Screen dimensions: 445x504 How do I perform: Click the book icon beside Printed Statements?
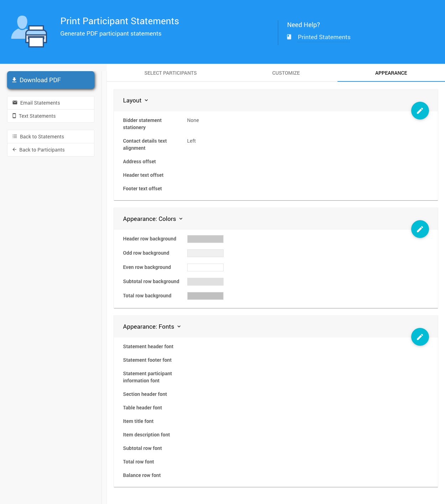coord(289,37)
